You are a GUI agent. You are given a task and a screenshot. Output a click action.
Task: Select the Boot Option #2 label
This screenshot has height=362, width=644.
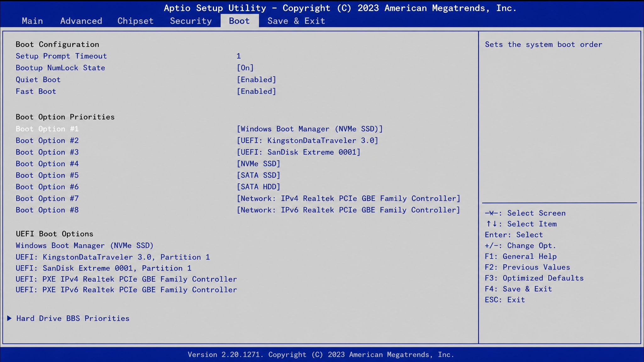point(47,140)
